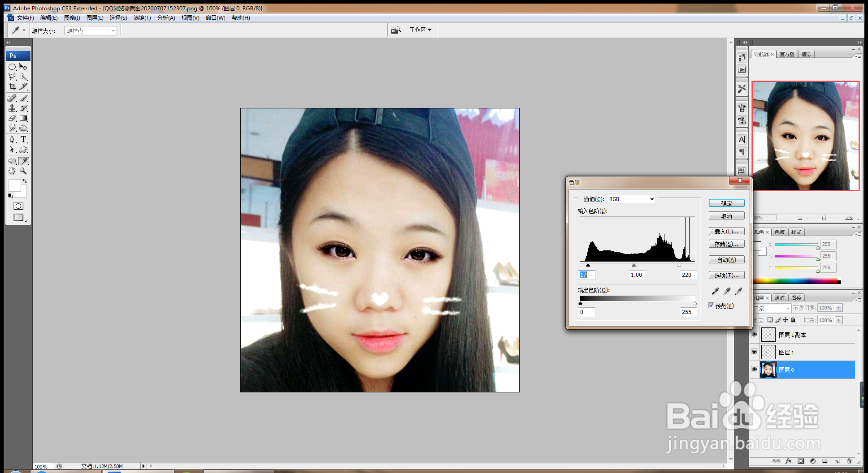Select the Audio Annotation tool

pos(12,161)
